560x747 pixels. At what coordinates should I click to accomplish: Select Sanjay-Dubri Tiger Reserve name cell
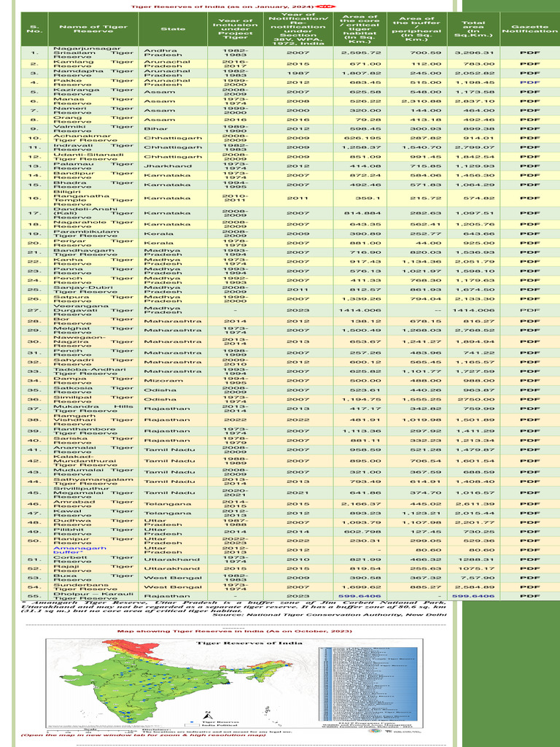[93, 290]
